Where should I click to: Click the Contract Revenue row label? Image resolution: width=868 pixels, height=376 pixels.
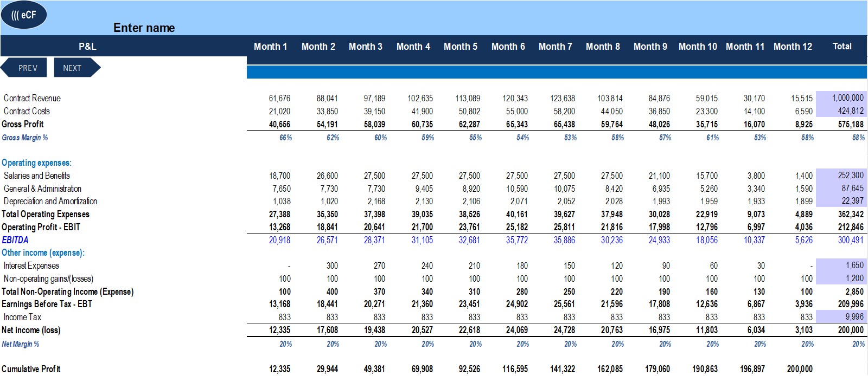[32, 98]
